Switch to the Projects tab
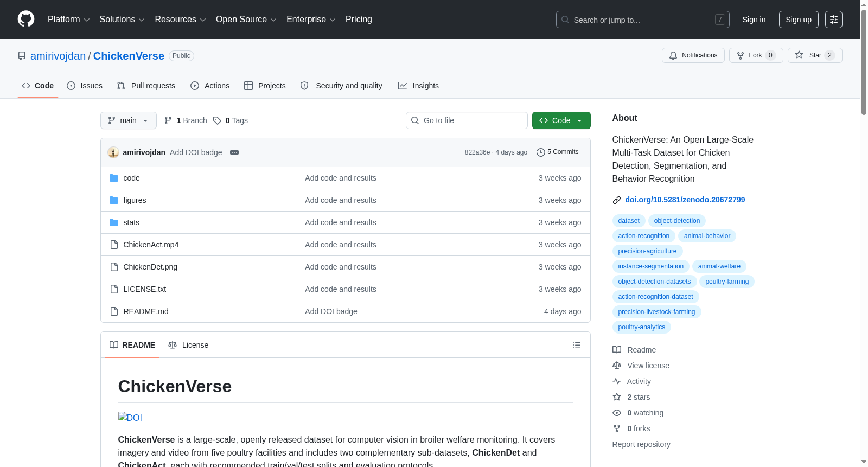 [x=265, y=86]
